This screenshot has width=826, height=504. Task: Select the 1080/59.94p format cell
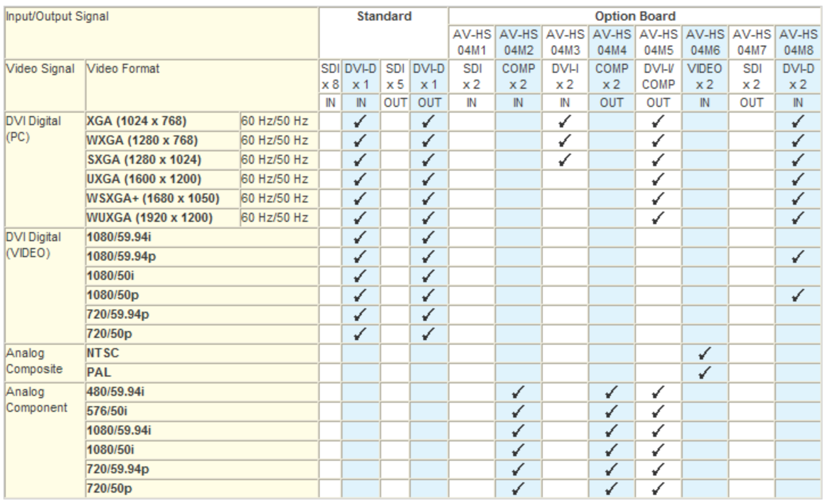[x=202, y=257]
